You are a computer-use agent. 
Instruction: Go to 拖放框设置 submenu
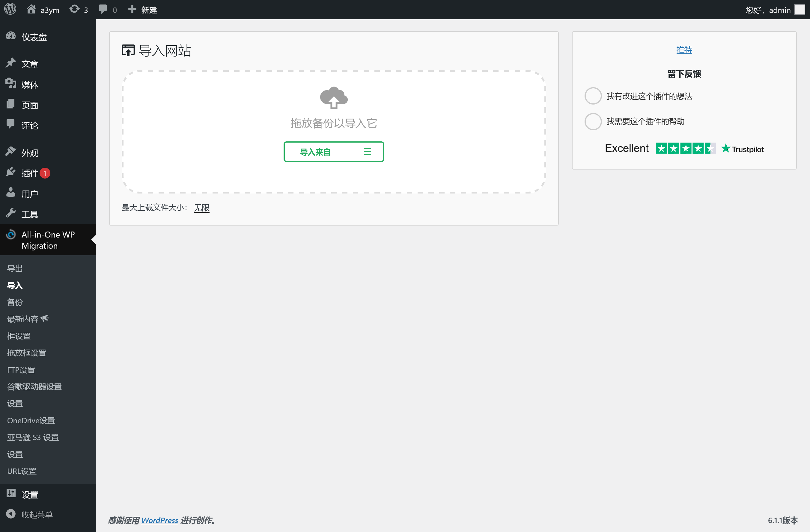pos(27,353)
